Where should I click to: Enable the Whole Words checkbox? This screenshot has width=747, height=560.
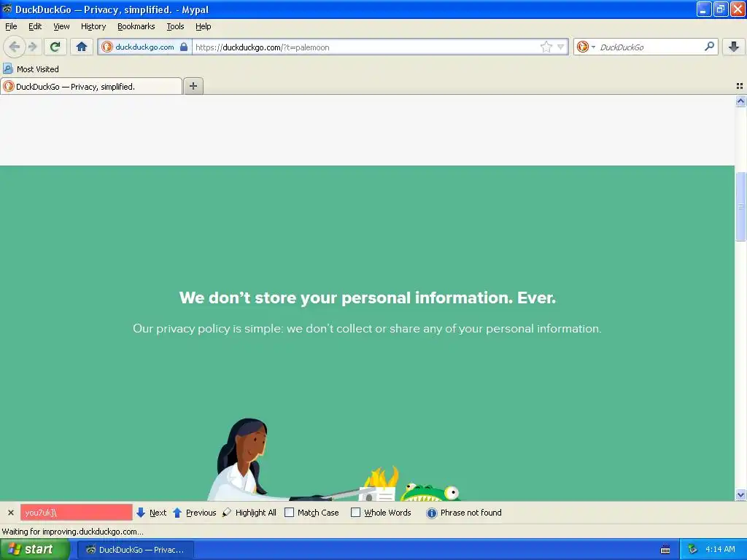(x=355, y=513)
